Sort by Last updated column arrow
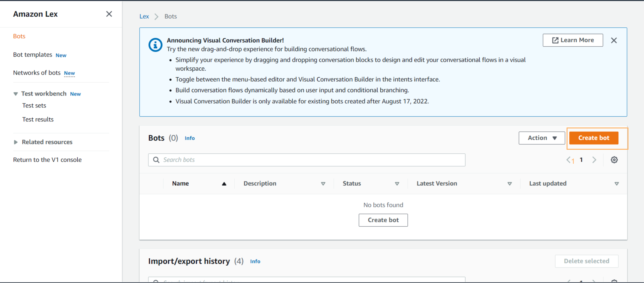This screenshot has width=644, height=283. (x=616, y=184)
